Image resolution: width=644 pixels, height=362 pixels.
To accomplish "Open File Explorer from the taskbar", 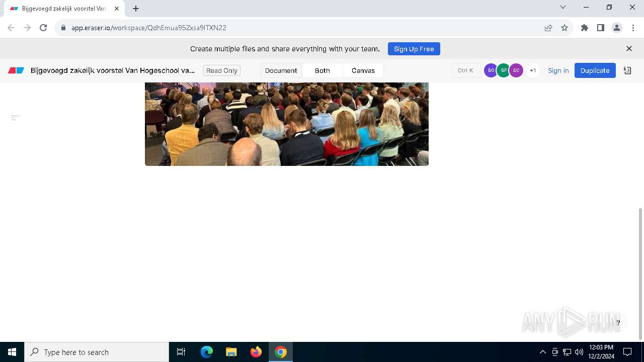I will point(231,352).
